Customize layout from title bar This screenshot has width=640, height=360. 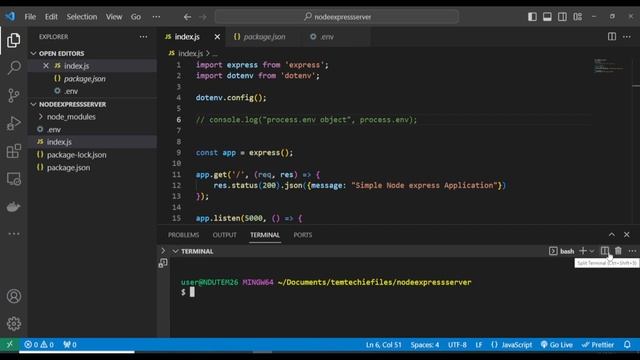[578, 17]
